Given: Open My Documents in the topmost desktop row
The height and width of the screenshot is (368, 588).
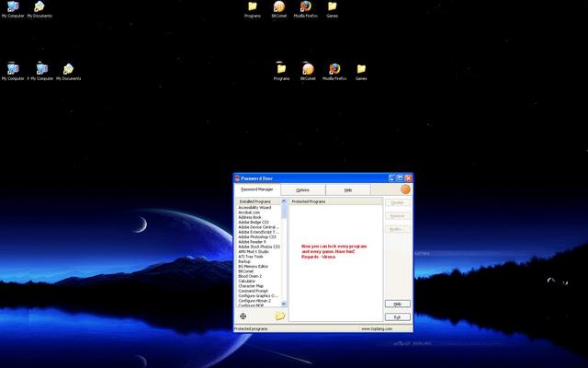Looking at the screenshot, I should 40,6.
